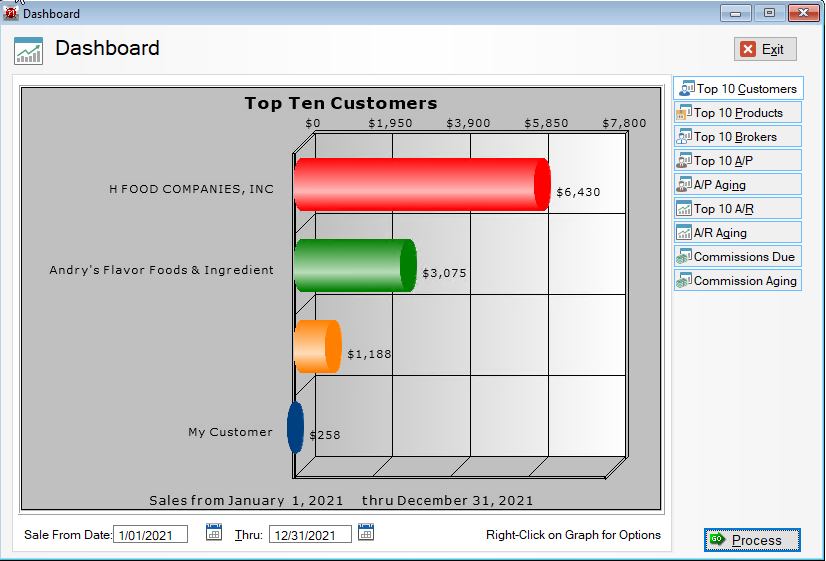826x561 pixels.
Task: Open the A/P Aging report
Action: (738, 185)
